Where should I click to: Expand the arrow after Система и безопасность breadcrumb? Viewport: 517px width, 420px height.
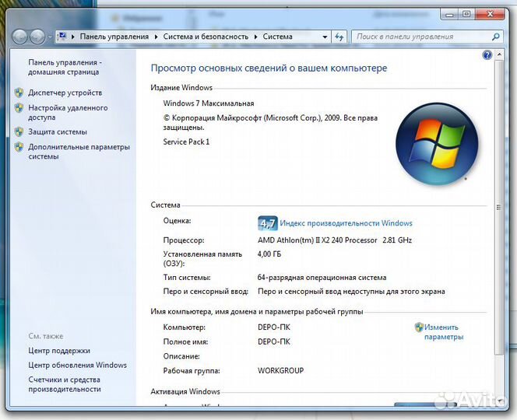click(x=255, y=37)
